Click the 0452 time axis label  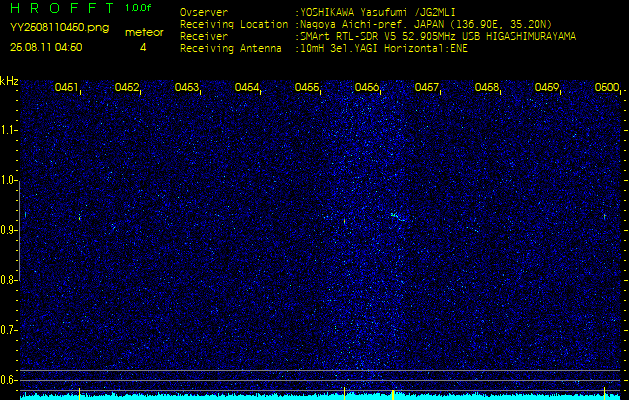(127, 87)
